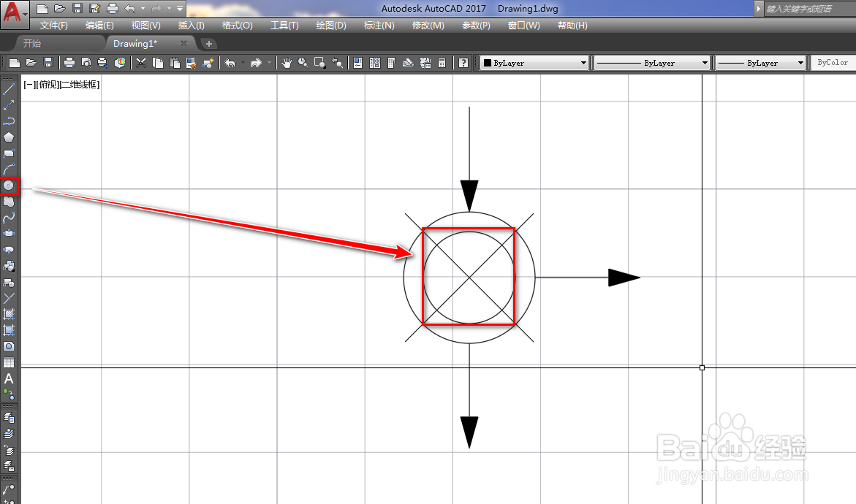The height and width of the screenshot is (504, 856).
Task: Open the Properties palette icon
Action: click(x=357, y=63)
